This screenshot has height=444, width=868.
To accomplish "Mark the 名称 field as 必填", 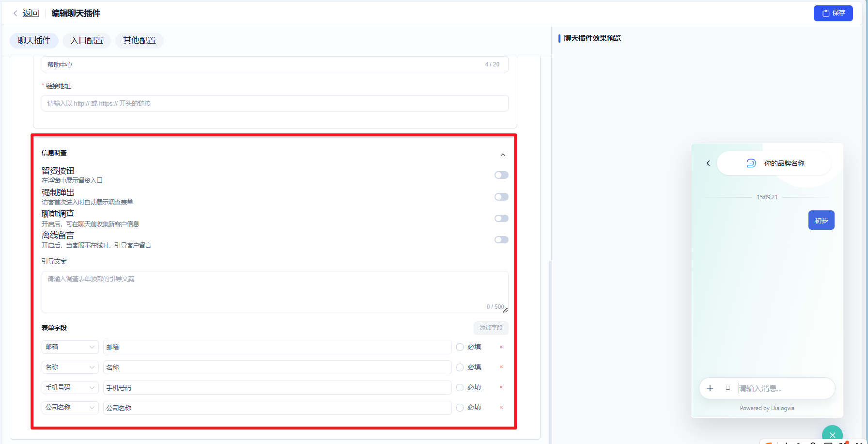I will click(460, 367).
